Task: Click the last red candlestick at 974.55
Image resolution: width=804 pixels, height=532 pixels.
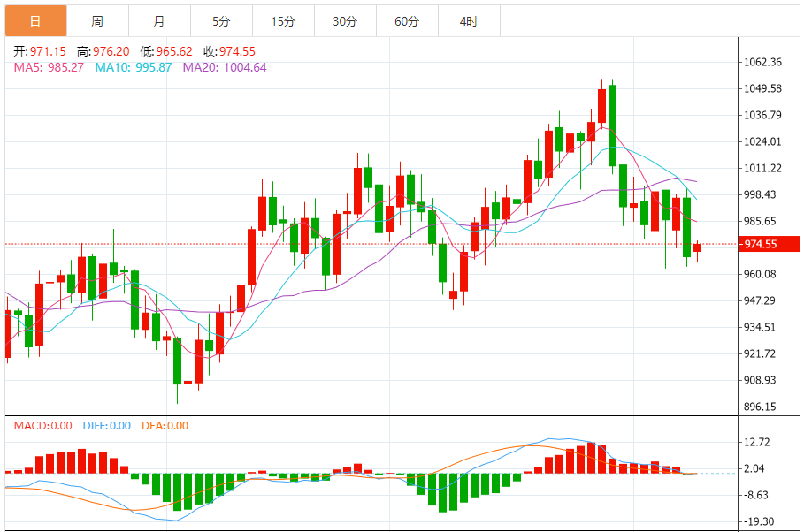Action: [697, 248]
